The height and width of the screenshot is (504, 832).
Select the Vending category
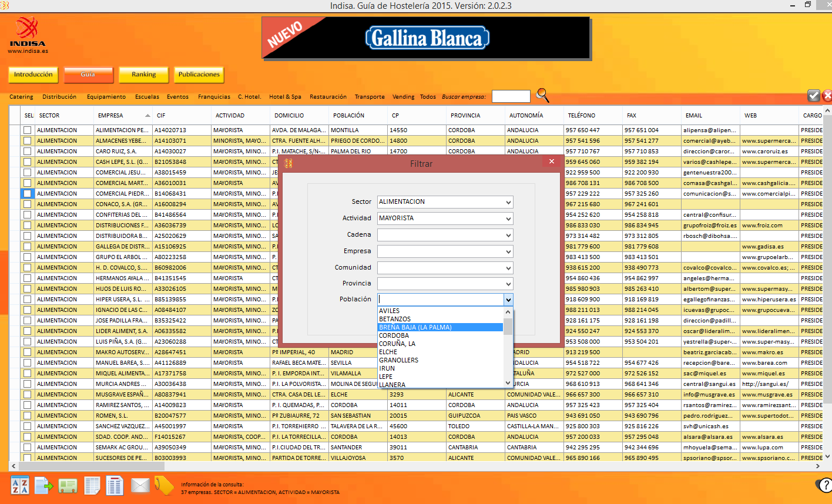(403, 96)
